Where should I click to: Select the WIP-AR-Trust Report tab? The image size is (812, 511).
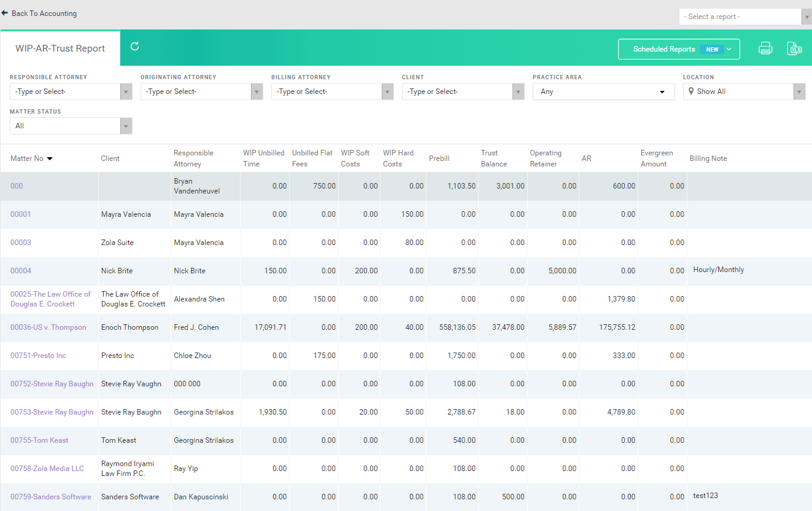pos(60,49)
